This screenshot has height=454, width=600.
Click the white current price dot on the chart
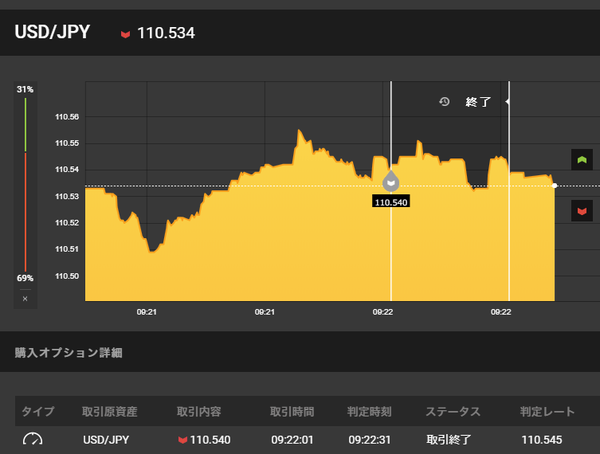pos(554,186)
